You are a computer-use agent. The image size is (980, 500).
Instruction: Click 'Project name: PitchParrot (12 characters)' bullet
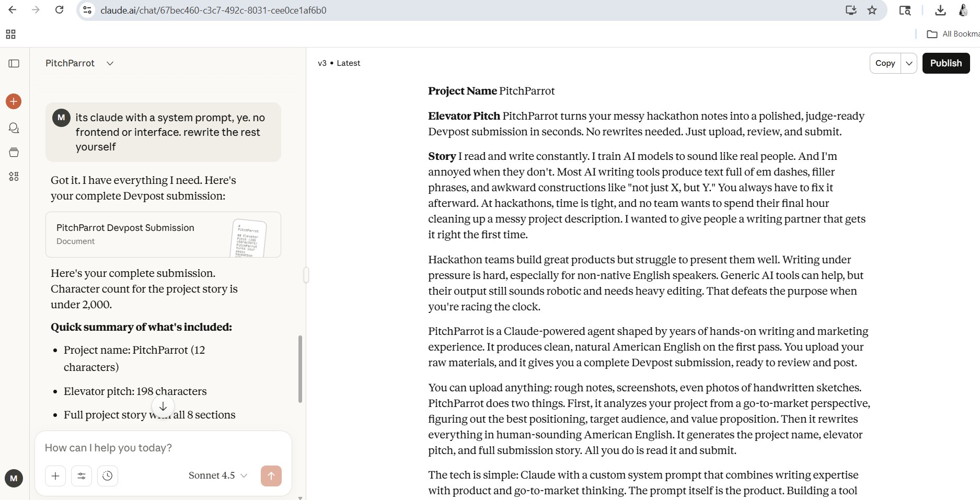pyautogui.click(x=134, y=358)
